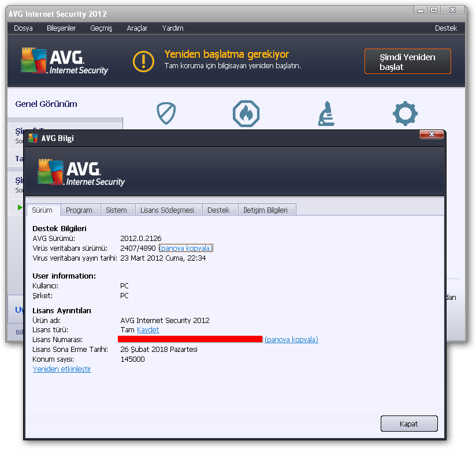Open the Araçlar menu
Viewport: 476px width, 449px height.
(x=137, y=28)
